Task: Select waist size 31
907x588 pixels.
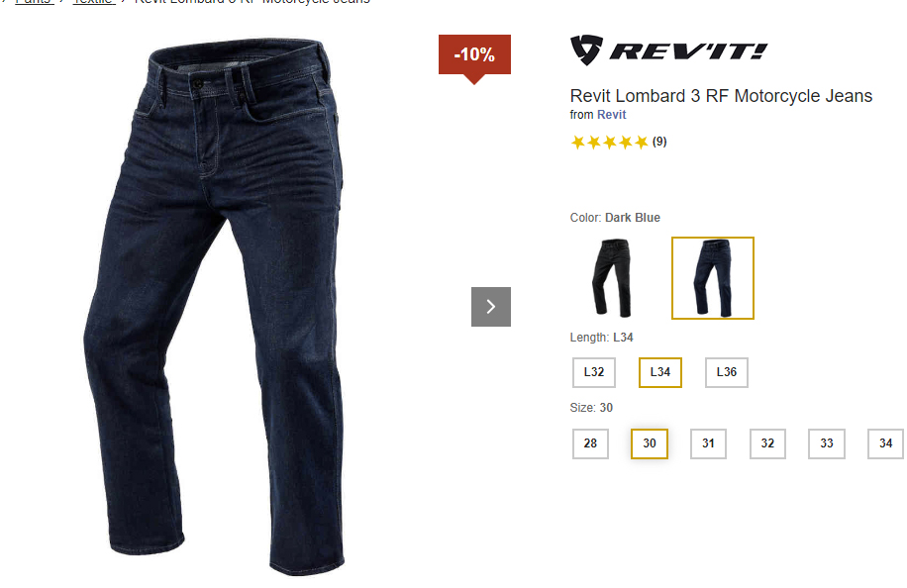Action: point(709,443)
